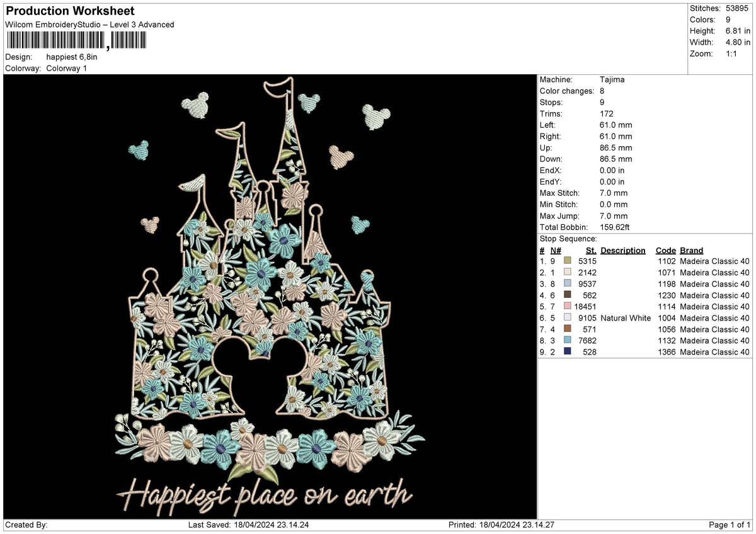Screen dimensions: 756x534
Task: Choose the rust brown swatch for code 1056
Action: [568, 329]
